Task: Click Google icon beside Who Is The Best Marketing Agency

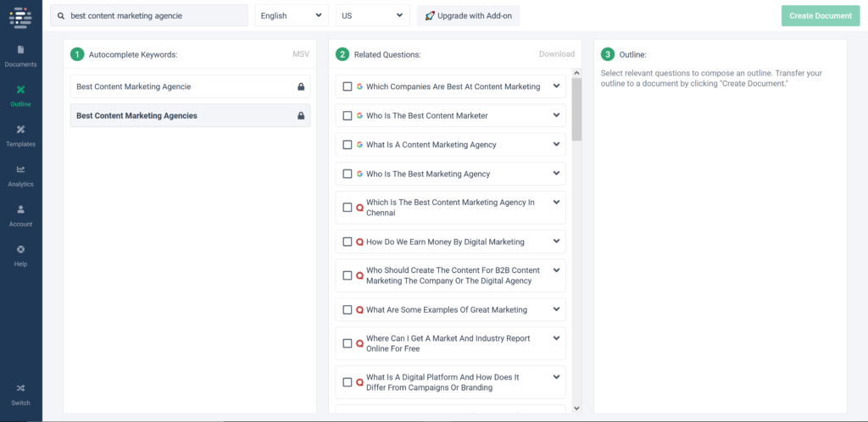Action: point(359,174)
